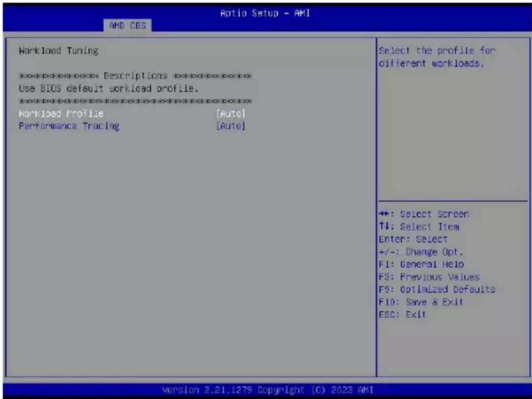532x399 pixels.
Task: Select the AMD CBS tab
Action: click(x=128, y=25)
